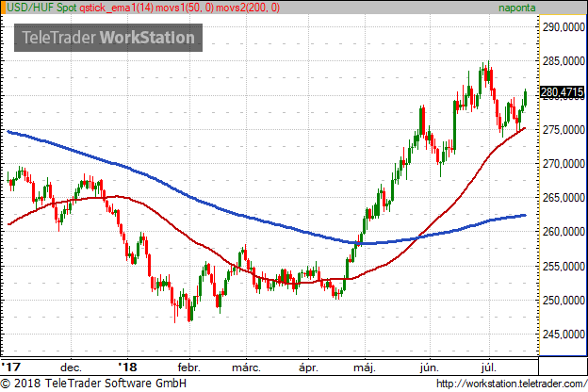This screenshot has width=588, height=392.
Task: Click the febr. month label on time axis
Action: 189,367
